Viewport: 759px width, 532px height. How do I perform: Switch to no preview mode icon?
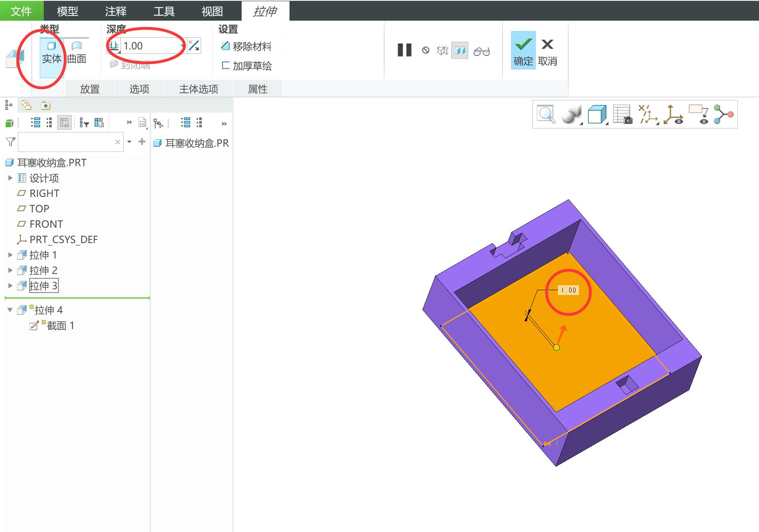(x=425, y=50)
